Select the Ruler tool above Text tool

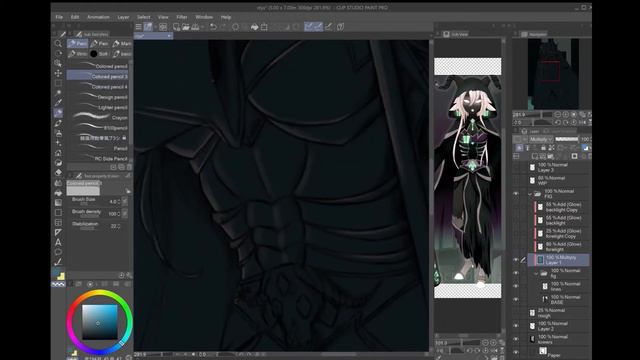tap(58, 232)
